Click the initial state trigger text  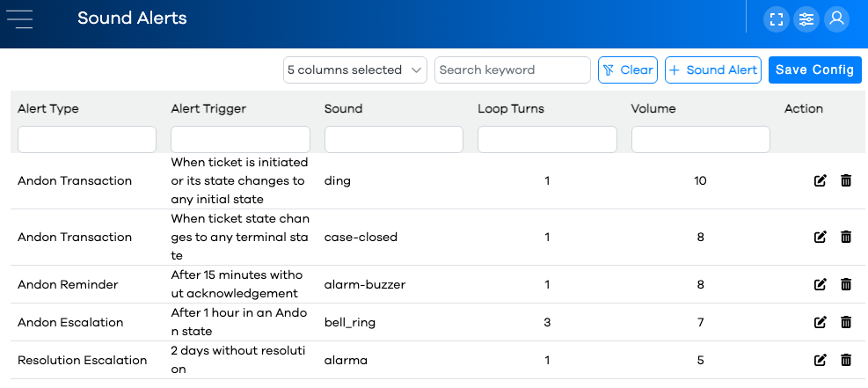(239, 180)
